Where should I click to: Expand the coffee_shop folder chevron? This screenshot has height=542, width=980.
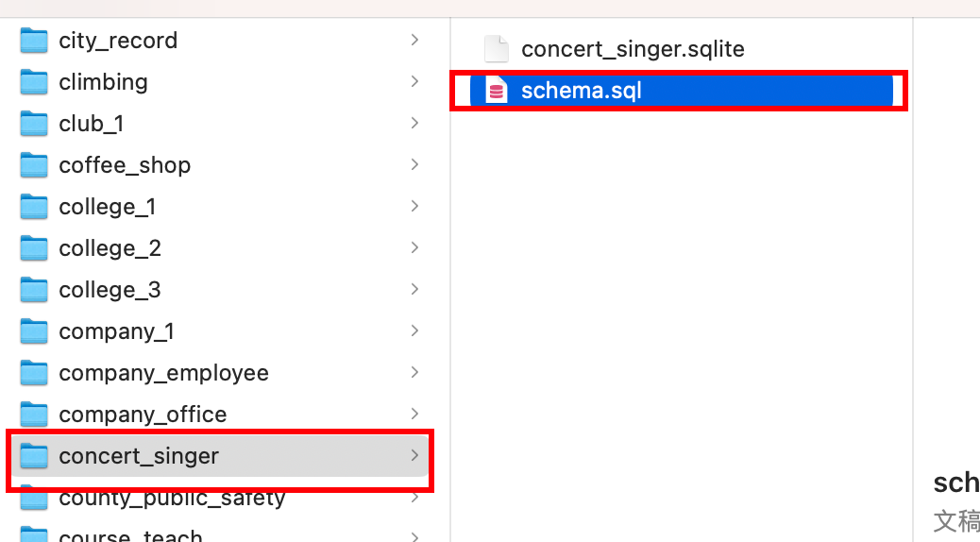414,165
